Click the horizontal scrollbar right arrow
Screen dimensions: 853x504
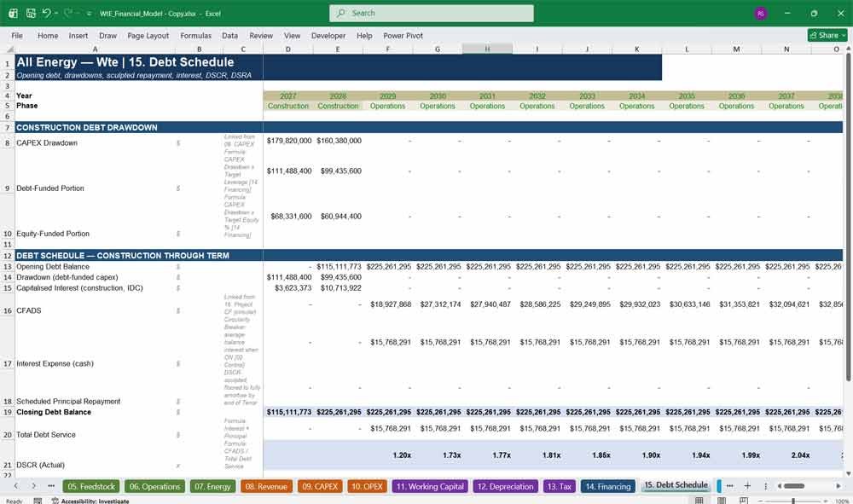[x=838, y=485]
